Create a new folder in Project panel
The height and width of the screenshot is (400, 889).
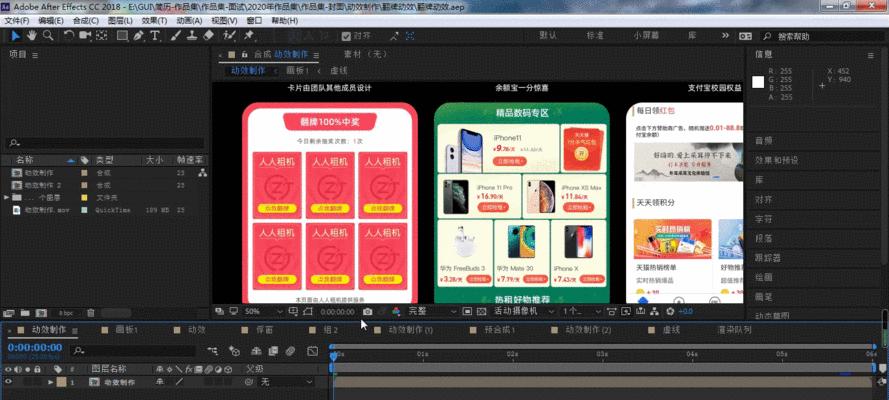pos(25,313)
